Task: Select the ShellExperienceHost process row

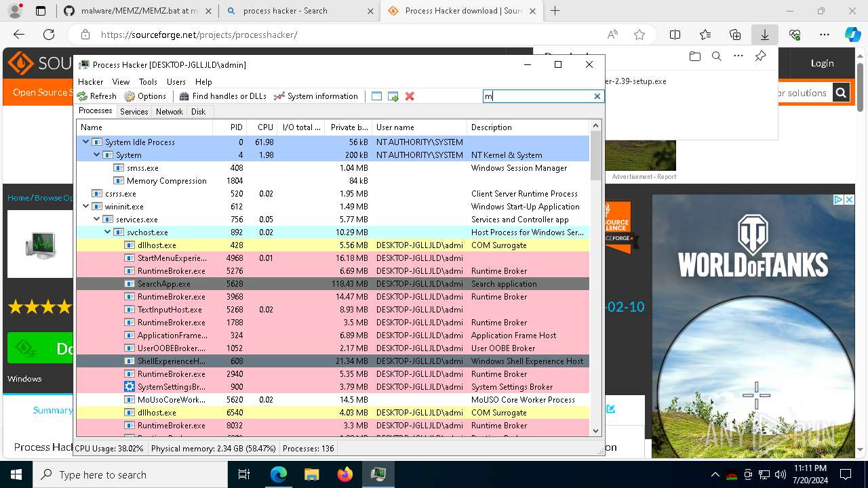Action: click(x=333, y=361)
